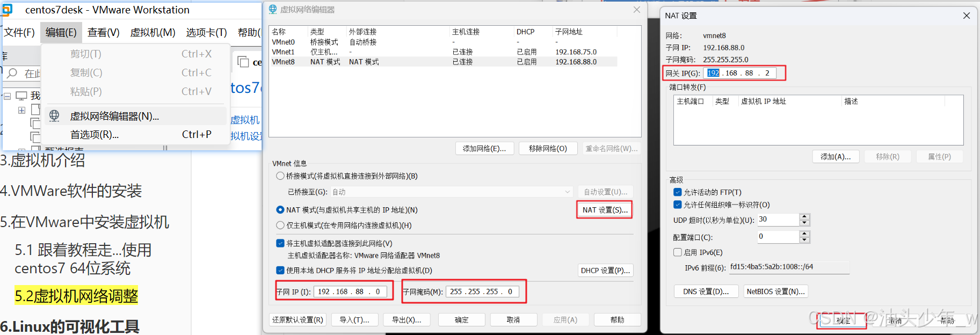Decrease UDP 超时 value with down arrow

click(804, 223)
